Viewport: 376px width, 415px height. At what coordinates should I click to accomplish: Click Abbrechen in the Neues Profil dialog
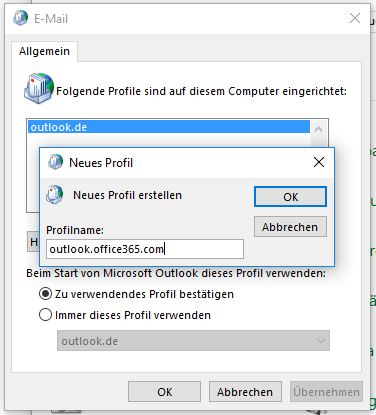pyautogui.click(x=290, y=227)
